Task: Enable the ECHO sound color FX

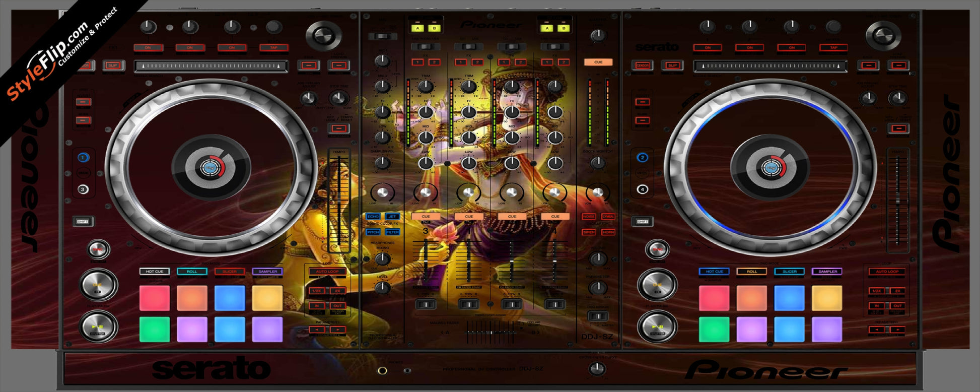Action: [x=373, y=217]
